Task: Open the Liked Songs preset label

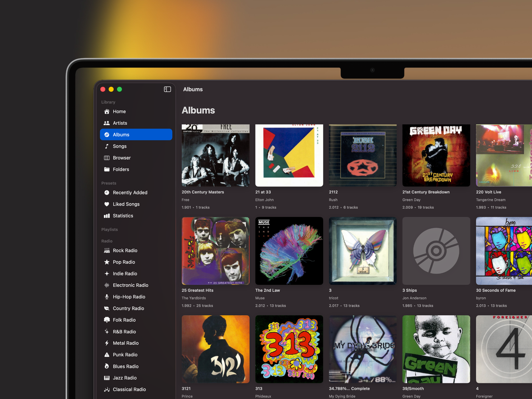Action: [126, 204]
